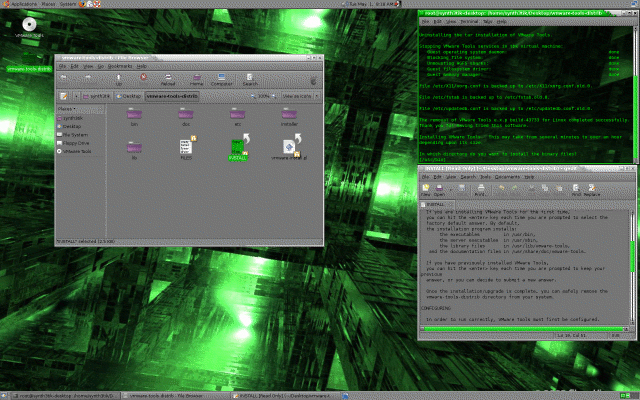Go to Home folder via toolbar

pos(196,80)
